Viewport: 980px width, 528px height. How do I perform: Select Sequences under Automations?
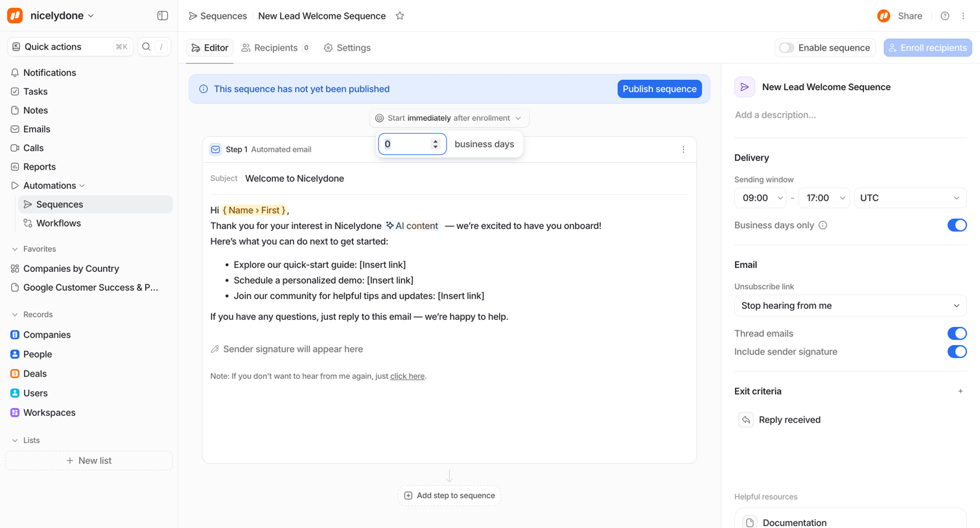(x=95, y=204)
